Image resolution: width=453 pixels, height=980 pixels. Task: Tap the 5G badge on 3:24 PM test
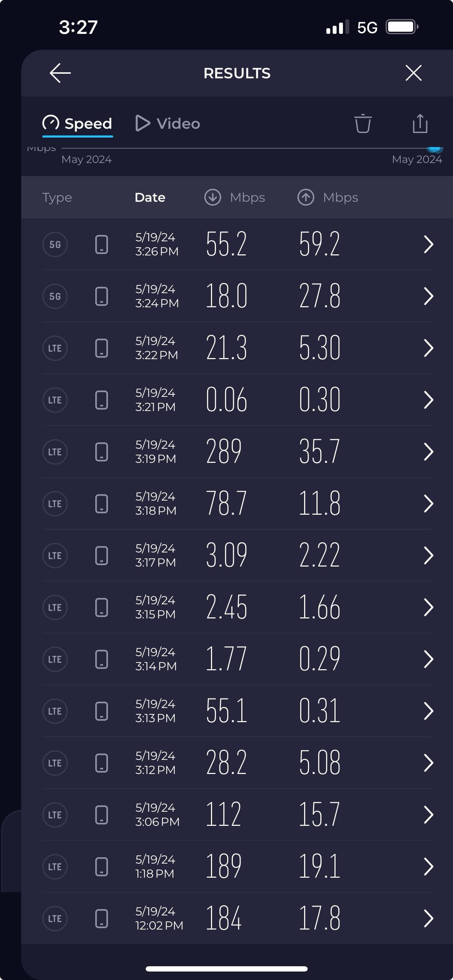click(55, 296)
